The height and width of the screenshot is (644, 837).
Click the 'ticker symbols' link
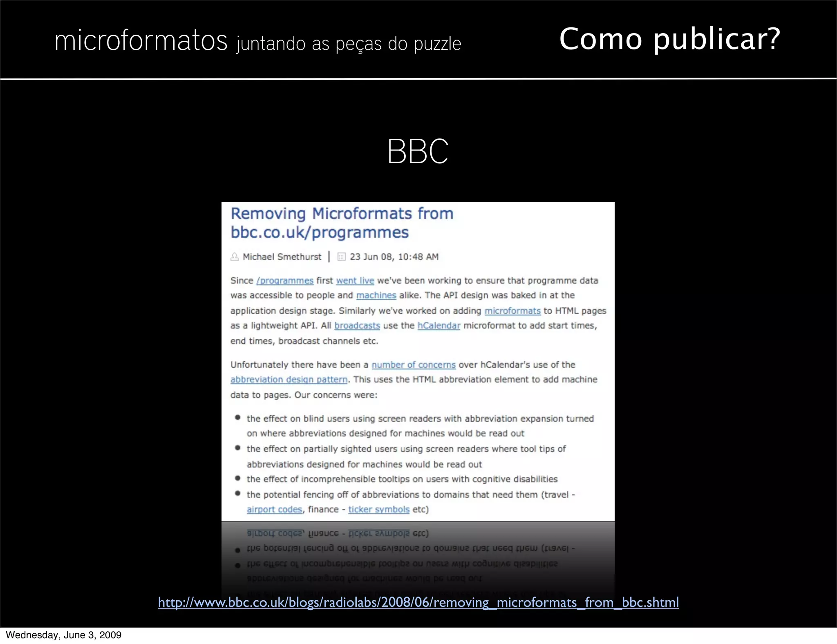pyautogui.click(x=378, y=510)
